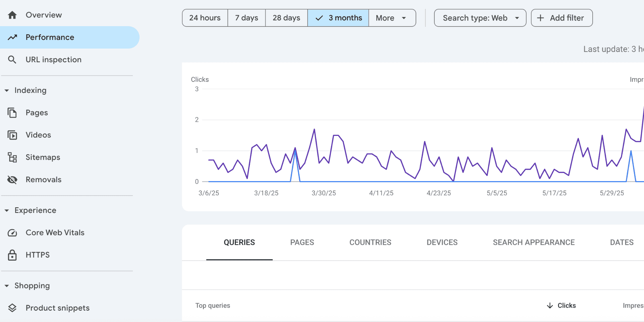
Task: Open URL inspection magnifier icon
Action: tap(12, 60)
